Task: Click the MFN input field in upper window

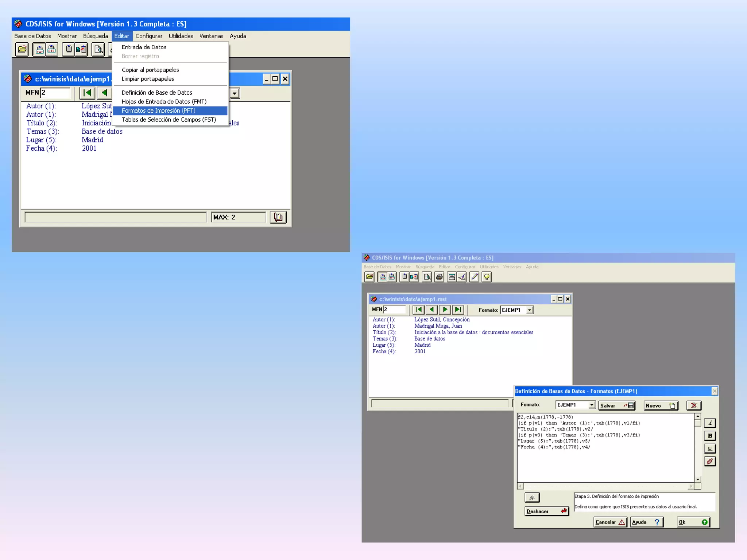Action: click(55, 93)
